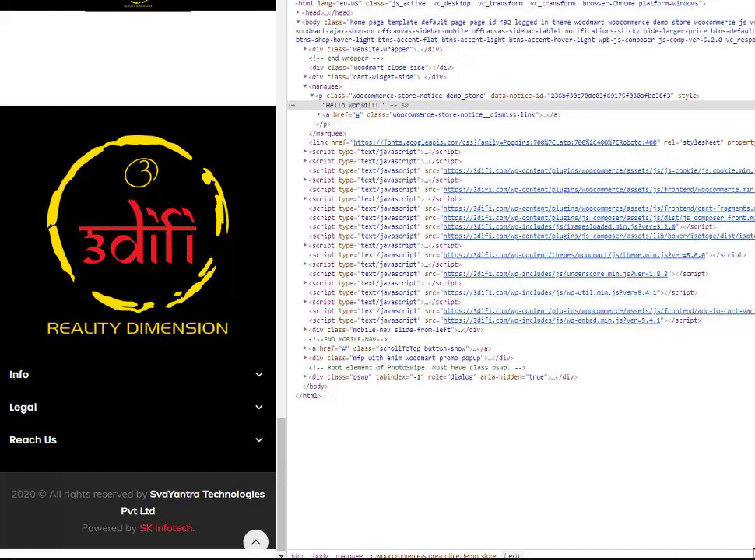
Task: Select the closing </marquee> tag line
Action: pos(328,134)
